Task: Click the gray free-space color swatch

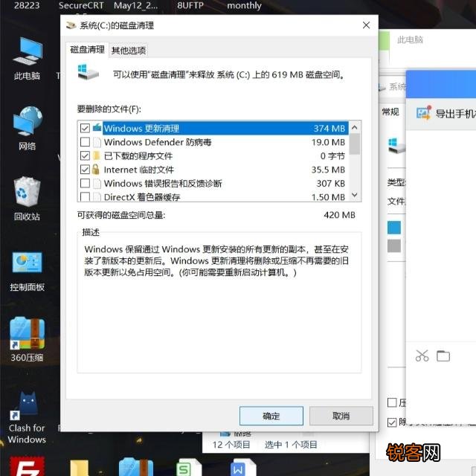Action: [394, 246]
